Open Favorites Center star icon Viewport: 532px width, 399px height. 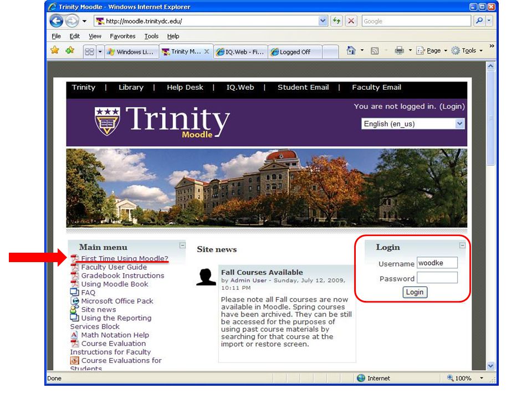click(x=55, y=50)
